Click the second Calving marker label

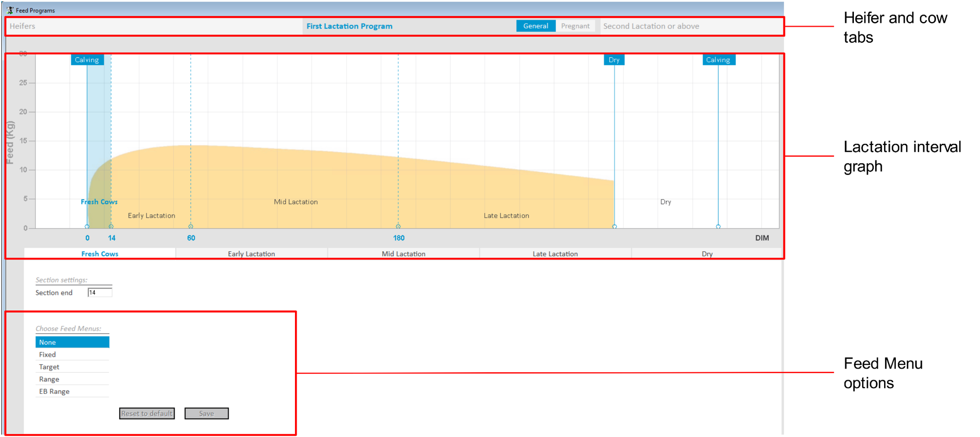[x=718, y=60]
